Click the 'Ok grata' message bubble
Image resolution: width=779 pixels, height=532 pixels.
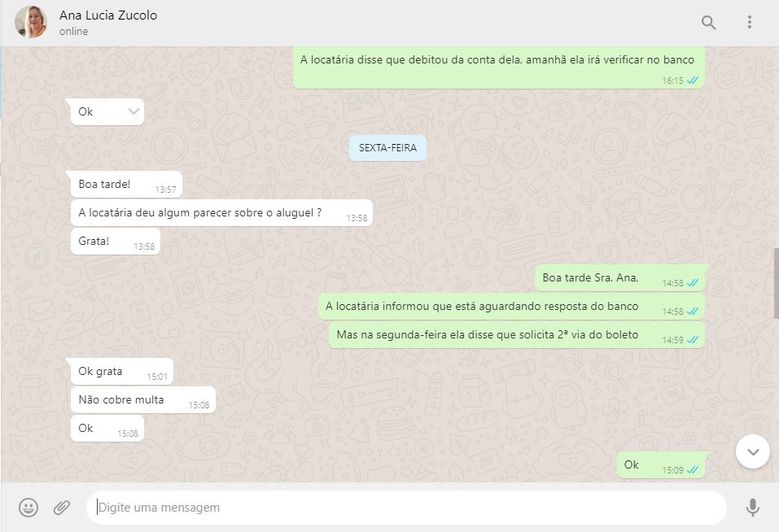(122, 372)
